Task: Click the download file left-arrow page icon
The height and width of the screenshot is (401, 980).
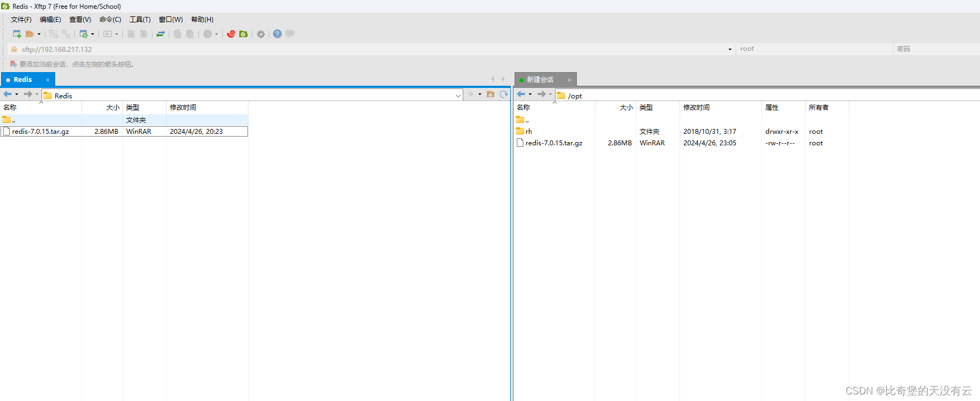Action: (131, 34)
